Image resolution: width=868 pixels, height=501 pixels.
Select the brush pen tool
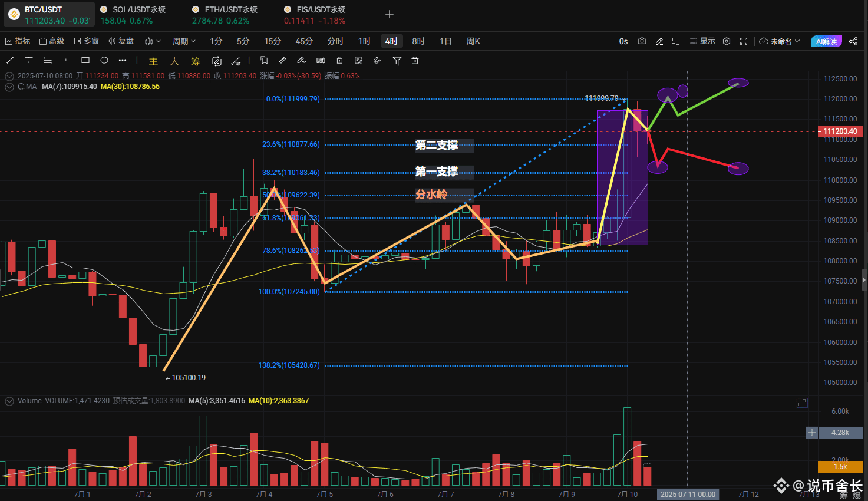302,60
